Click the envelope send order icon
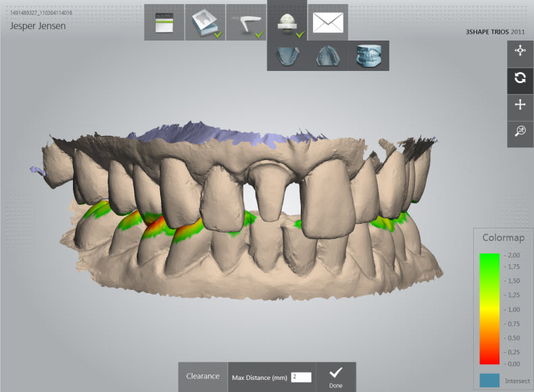534x392 pixels. point(328,23)
